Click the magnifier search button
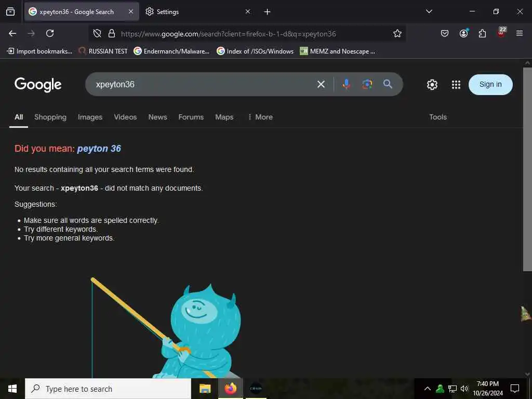The image size is (532, 399). click(388, 84)
